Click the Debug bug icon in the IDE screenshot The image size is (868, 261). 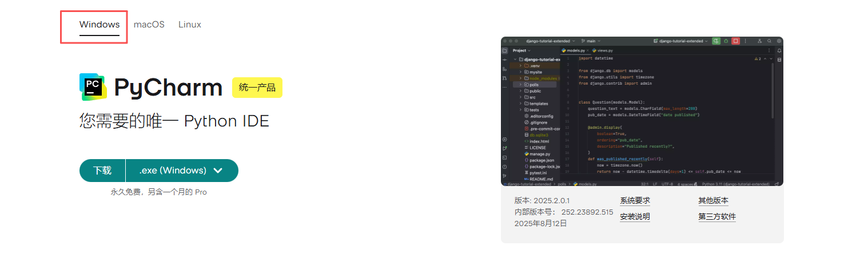(x=726, y=41)
